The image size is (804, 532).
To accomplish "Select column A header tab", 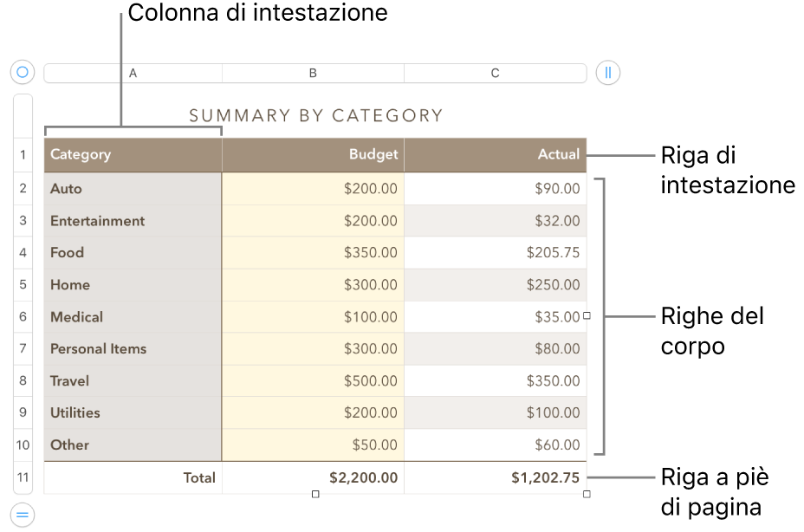I will (133, 73).
